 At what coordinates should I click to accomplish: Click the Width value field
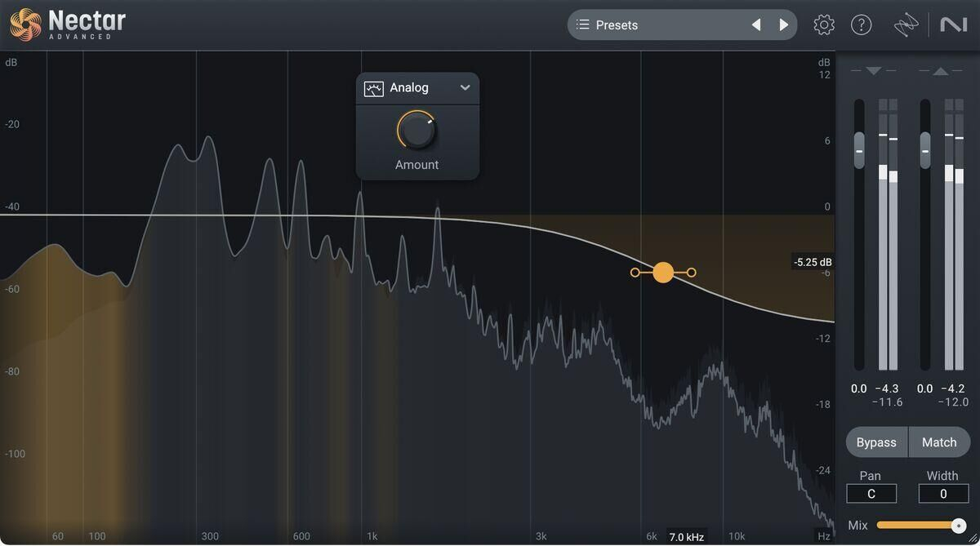pyautogui.click(x=943, y=494)
